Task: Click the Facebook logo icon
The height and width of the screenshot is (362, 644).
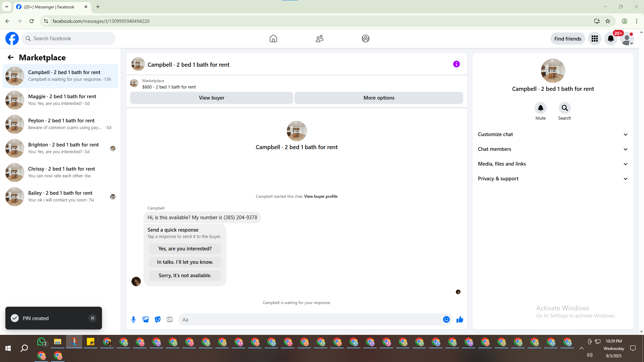Action: pyautogui.click(x=12, y=39)
